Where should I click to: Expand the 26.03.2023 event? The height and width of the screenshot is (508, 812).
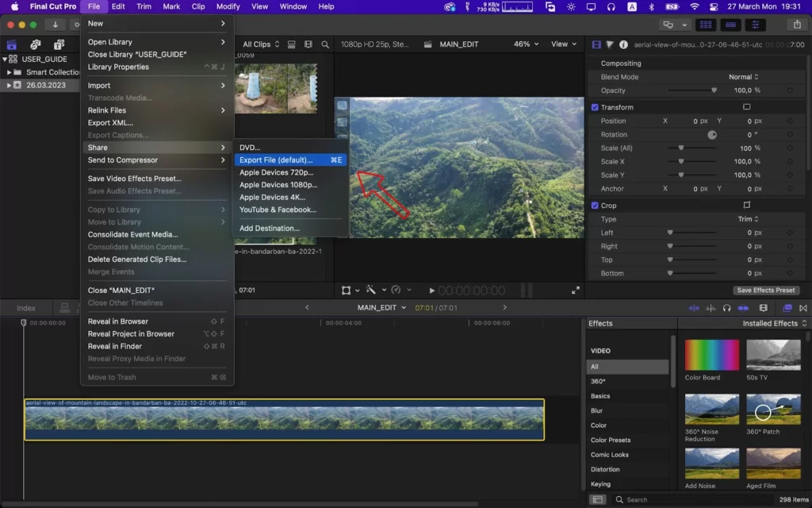pos(9,85)
